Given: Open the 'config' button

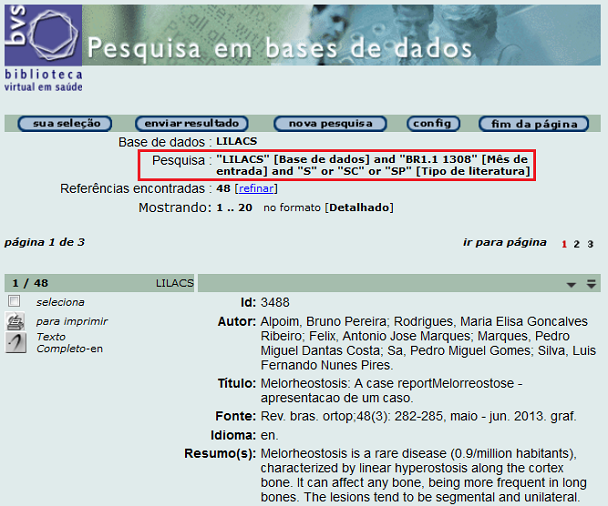Looking at the screenshot, I should [x=433, y=124].
